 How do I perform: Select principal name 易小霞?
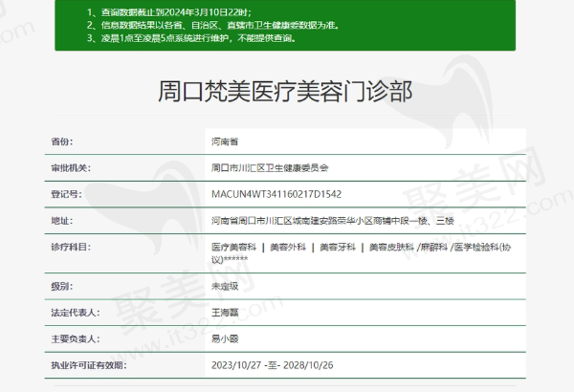225,338
